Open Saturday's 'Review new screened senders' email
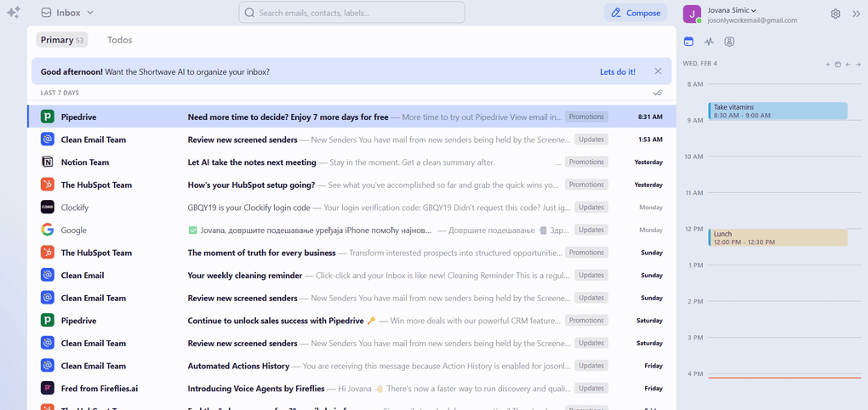The width and height of the screenshot is (868, 410). pyautogui.click(x=351, y=343)
